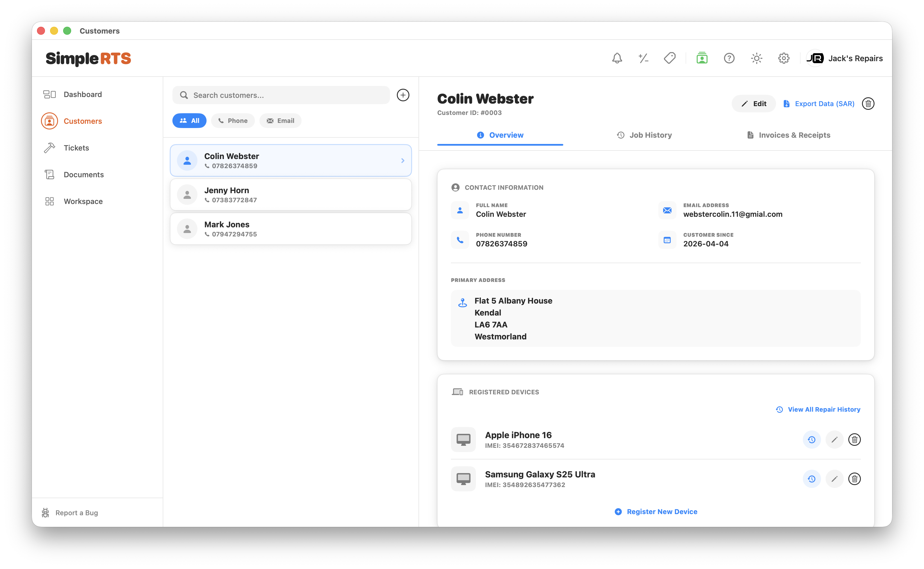This screenshot has width=924, height=569.
Task: Click the Search customers field
Action: tap(281, 95)
